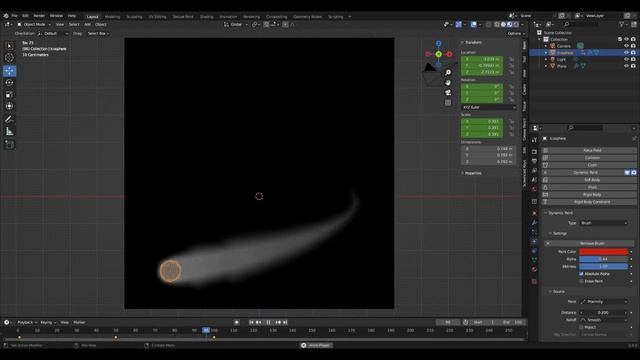Switch to Shading workspace tab
The height and width of the screenshot is (360, 640).
(206, 17)
